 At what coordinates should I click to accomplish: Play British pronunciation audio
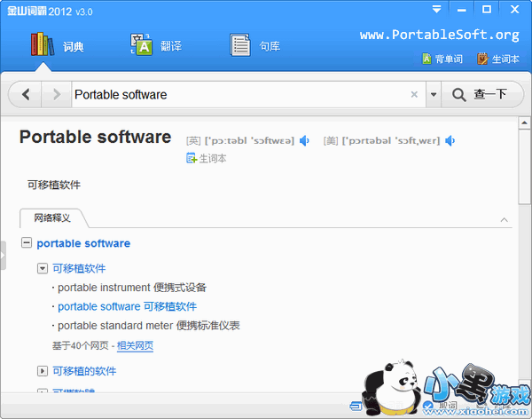(x=304, y=140)
